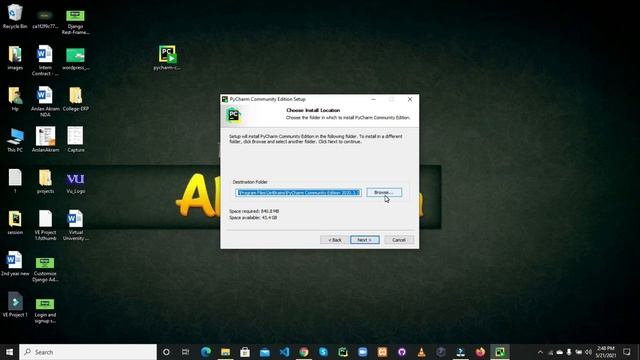Open Google Chrome from the taskbar
This screenshot has width=640, height=360.
304,352
